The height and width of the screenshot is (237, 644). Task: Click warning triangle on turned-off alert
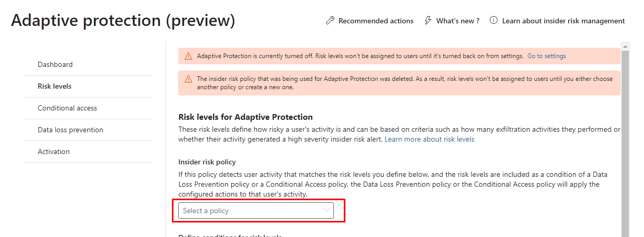(x=188, y=56)
